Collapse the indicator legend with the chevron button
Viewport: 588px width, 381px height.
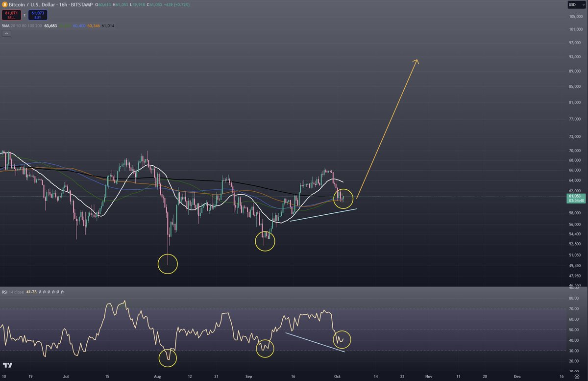tap(6, 34)
